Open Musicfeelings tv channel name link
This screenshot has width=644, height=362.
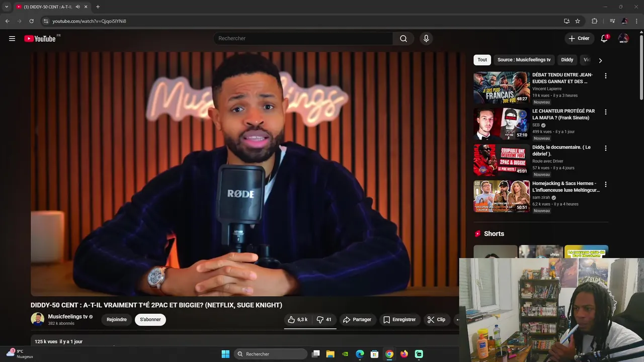67,317
